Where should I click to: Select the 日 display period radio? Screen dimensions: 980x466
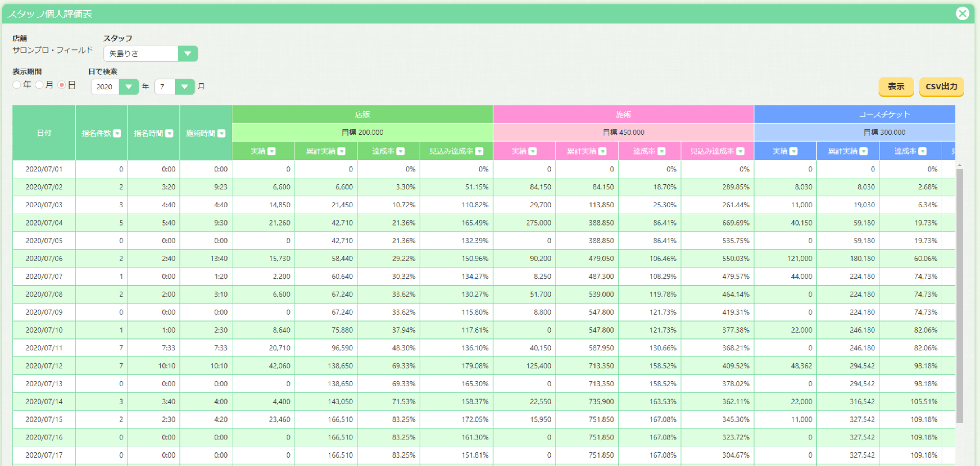tap(62, 85)
